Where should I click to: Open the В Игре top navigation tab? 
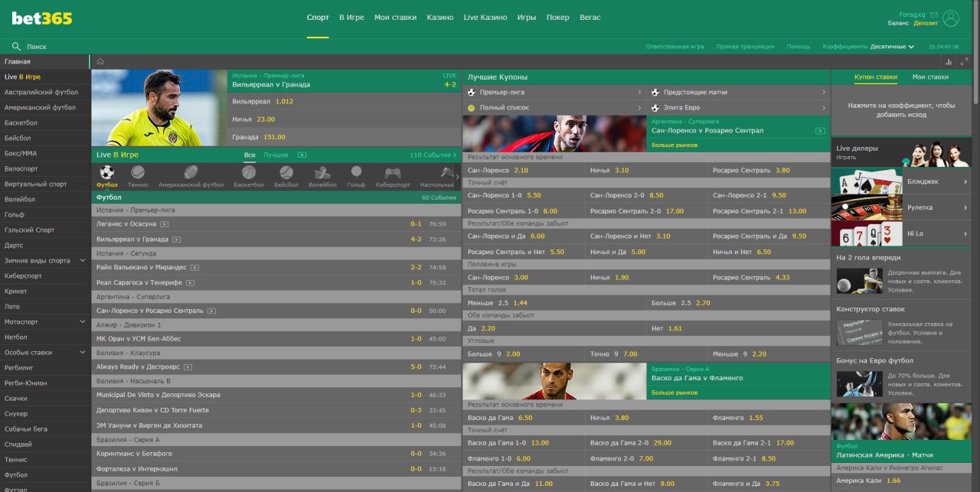tap(351, 18)
